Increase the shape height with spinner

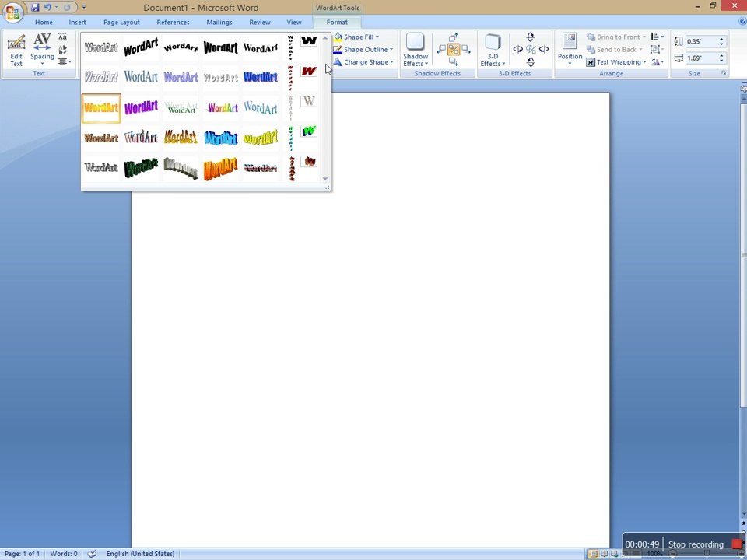click(x=722, y=39)
